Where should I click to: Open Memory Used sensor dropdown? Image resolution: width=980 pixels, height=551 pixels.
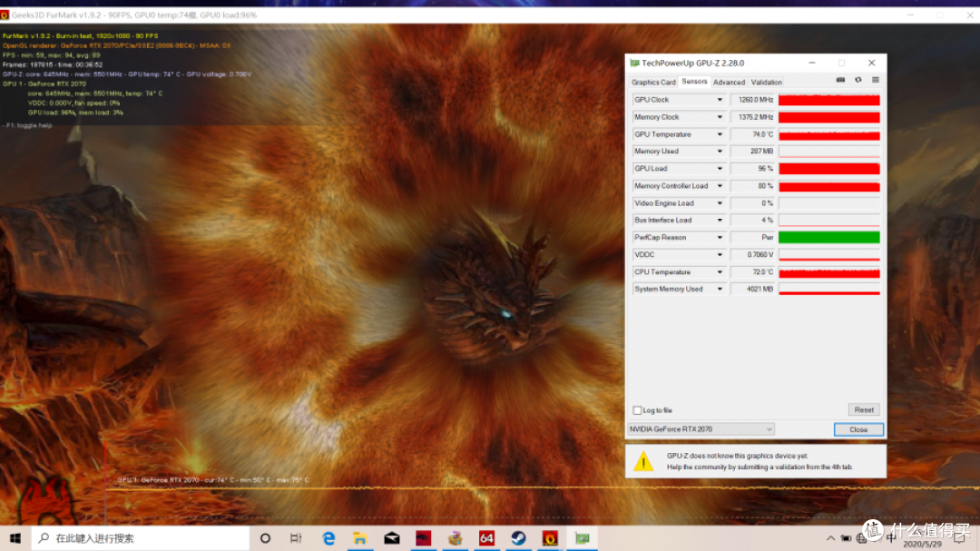click(720, 152)
